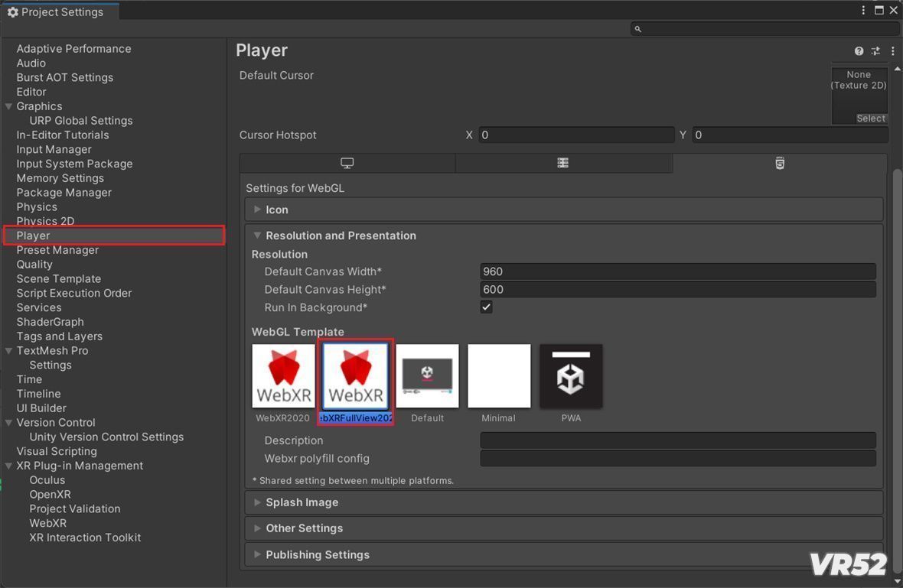Open Audio settings
Image resolution: width=903 pixels, height=588 pixels.
pyautogui.click(x=31, y=63)
